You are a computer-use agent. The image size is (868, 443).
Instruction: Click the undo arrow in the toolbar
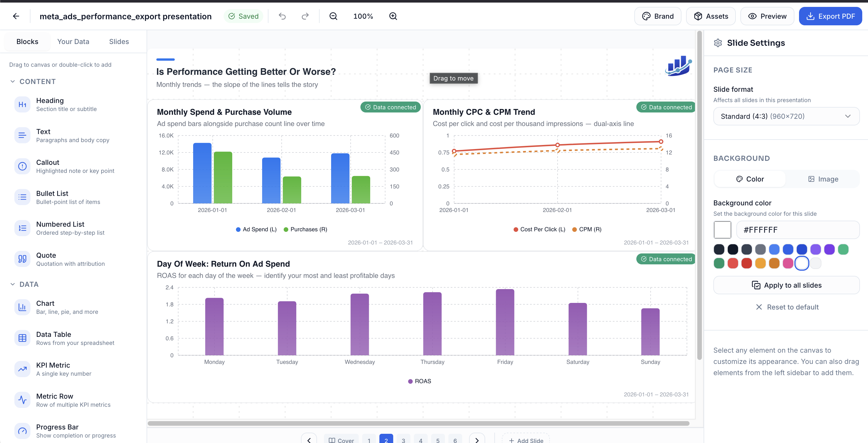point(282,16)
